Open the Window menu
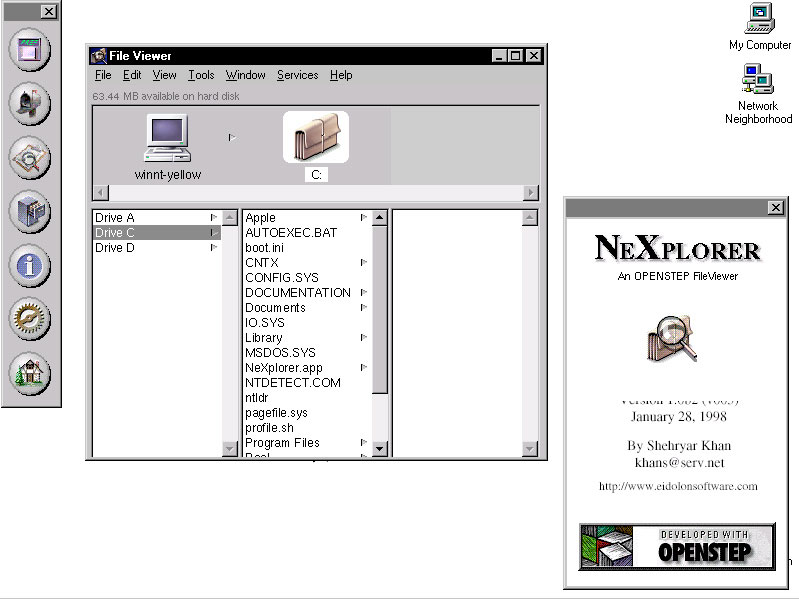 pos(246,75)
